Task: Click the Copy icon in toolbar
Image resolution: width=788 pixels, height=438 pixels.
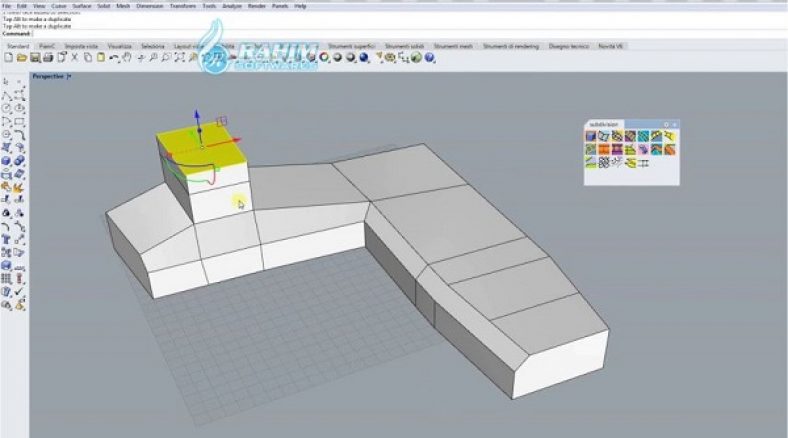Action: [88, 58]
